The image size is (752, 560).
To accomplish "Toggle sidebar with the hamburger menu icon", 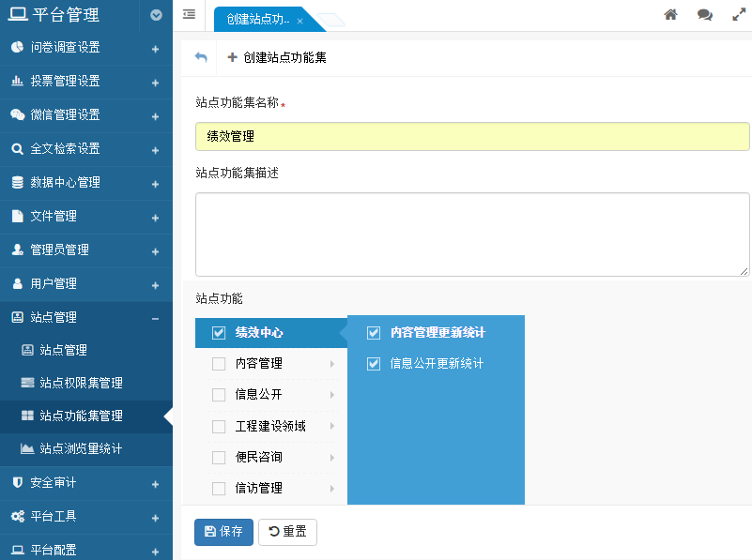I will click(189, 15).
